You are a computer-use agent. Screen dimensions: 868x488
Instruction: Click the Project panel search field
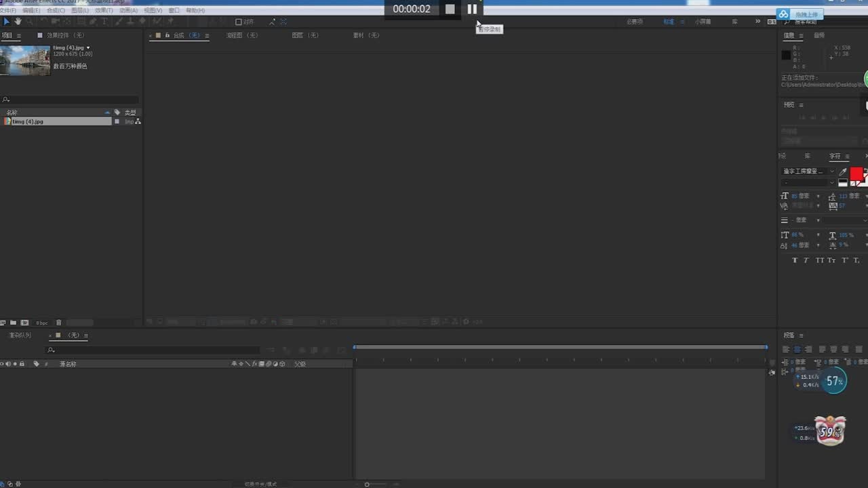pos(71,100)
